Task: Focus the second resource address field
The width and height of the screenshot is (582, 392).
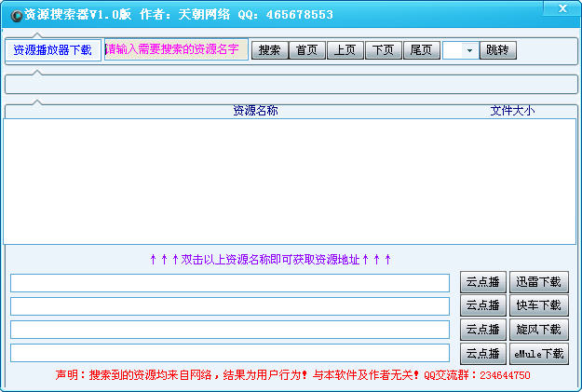Action: click(x=230, y=306)
